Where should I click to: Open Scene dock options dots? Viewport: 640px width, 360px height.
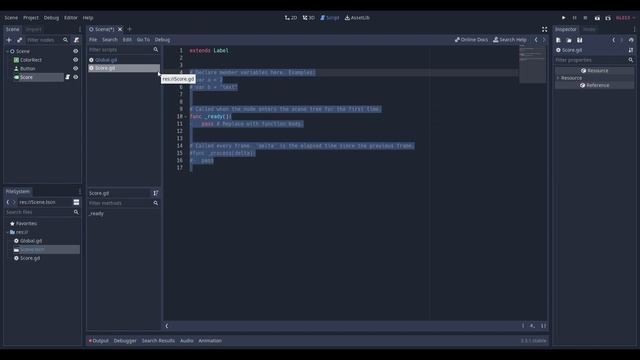coord(80,29)
